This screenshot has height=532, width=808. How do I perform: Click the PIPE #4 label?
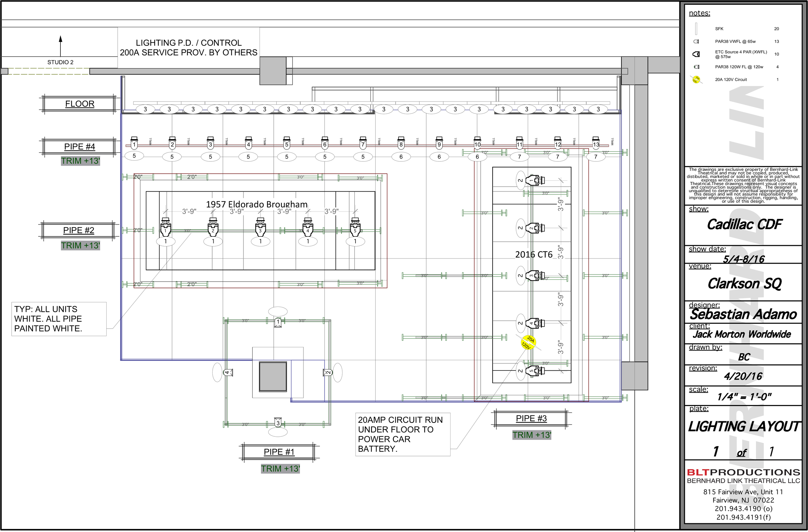(80, 147)
